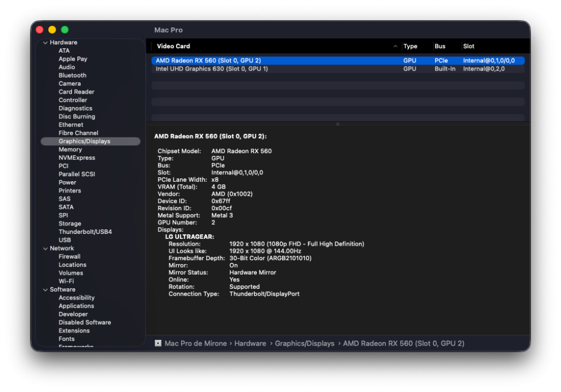Click AMD Radeon RX 560 in path bar
This screenshot has width=561, height=392.
pyautogui.click(x=403, y=343)
